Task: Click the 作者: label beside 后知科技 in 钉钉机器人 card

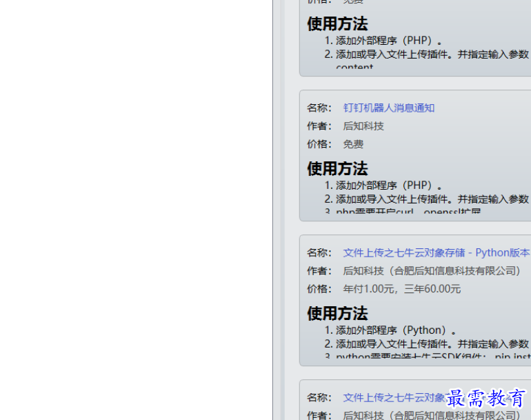Action: point(319,126)
